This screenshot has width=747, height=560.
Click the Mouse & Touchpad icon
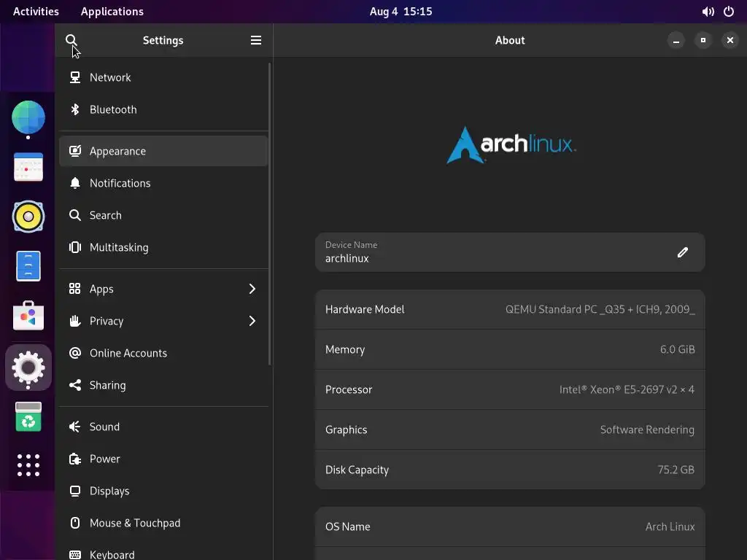click(75, 523)
